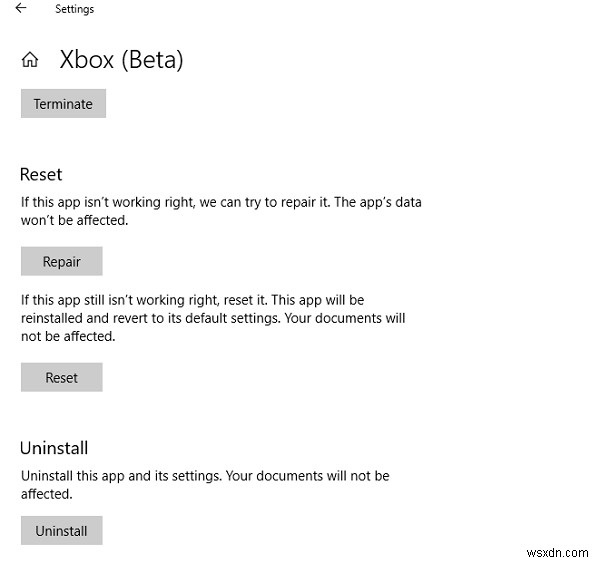Click the Settings window title text

(74, 9)
